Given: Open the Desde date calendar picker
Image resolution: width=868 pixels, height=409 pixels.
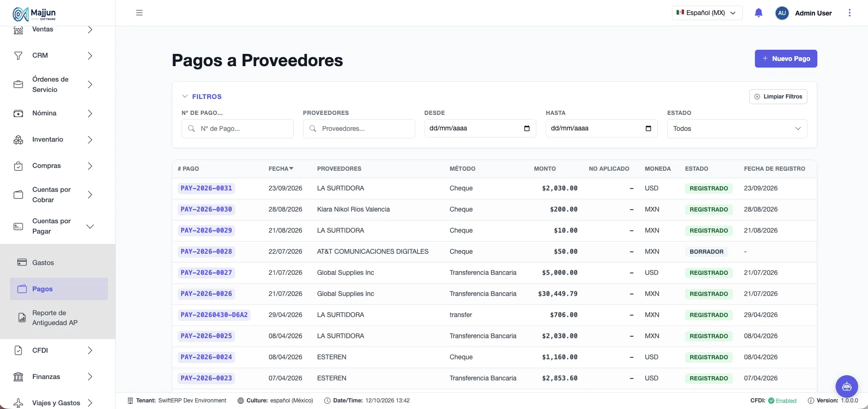Looking at the screenshot, I should 527,129.
